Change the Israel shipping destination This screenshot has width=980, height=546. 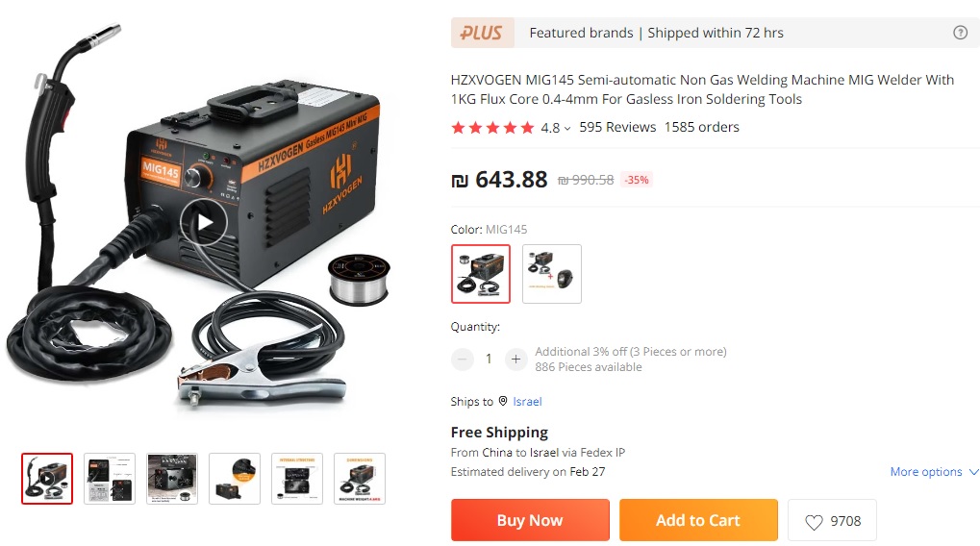tap(527, 401)
